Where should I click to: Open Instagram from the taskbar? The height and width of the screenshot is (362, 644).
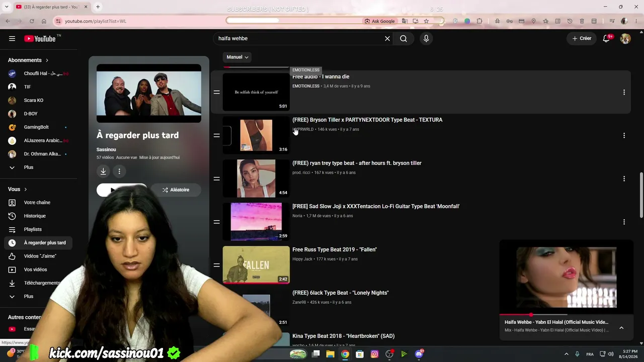click(374, 354)
